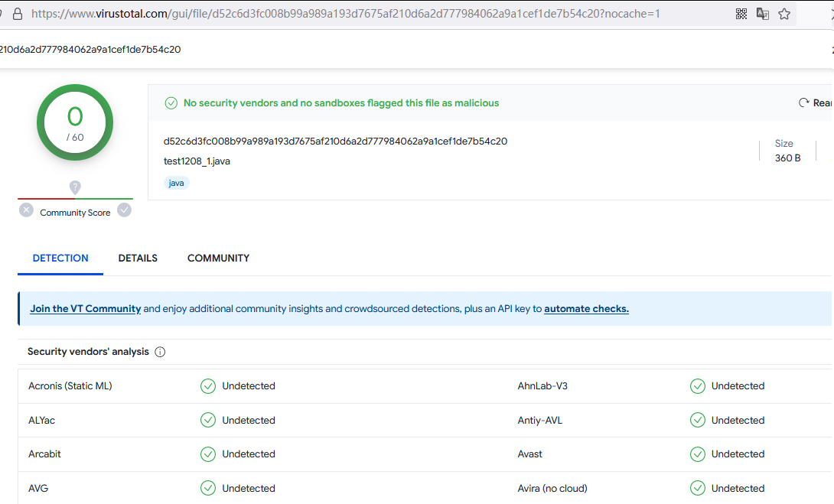Click the Reanalyze refresh icon
The width and height of the screenshot is (834, 504).
(803, 102)
